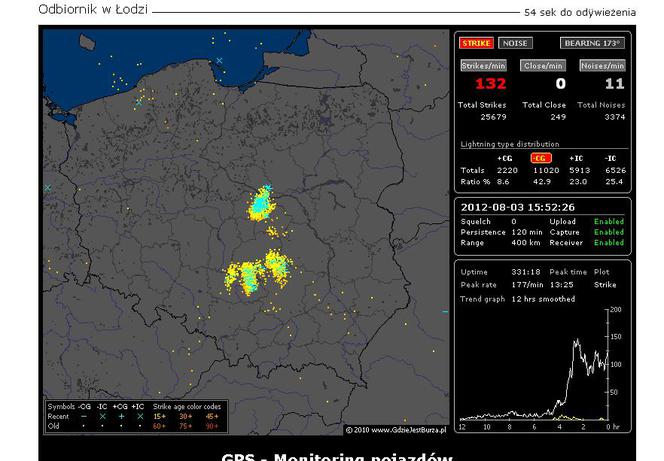Click the Noises/min label box
The image size is (664, 461).
[x=602, y=66]
